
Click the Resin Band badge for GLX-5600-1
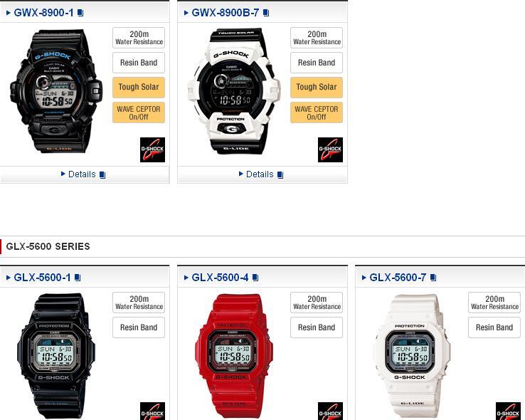tap(139, 327)
